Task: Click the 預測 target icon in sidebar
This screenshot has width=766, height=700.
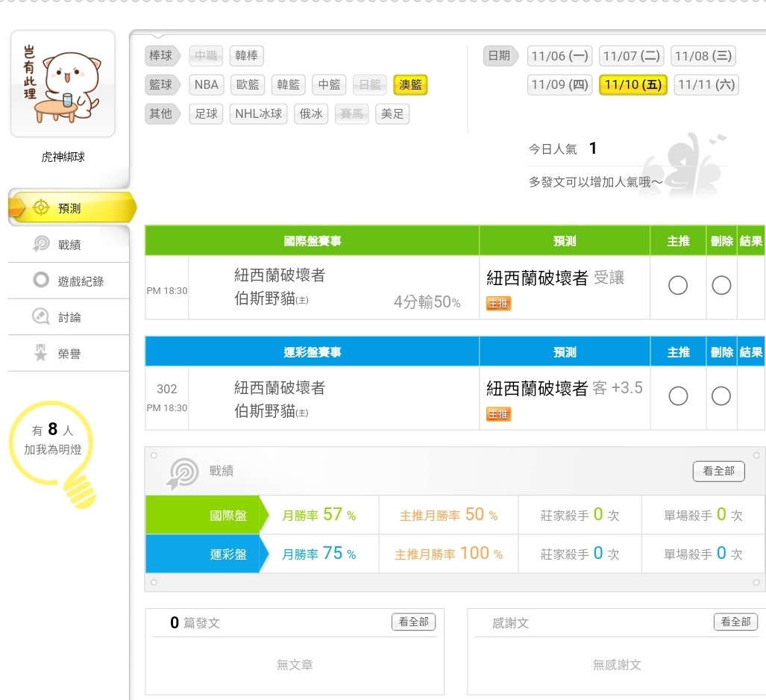Action: point(40,207)
